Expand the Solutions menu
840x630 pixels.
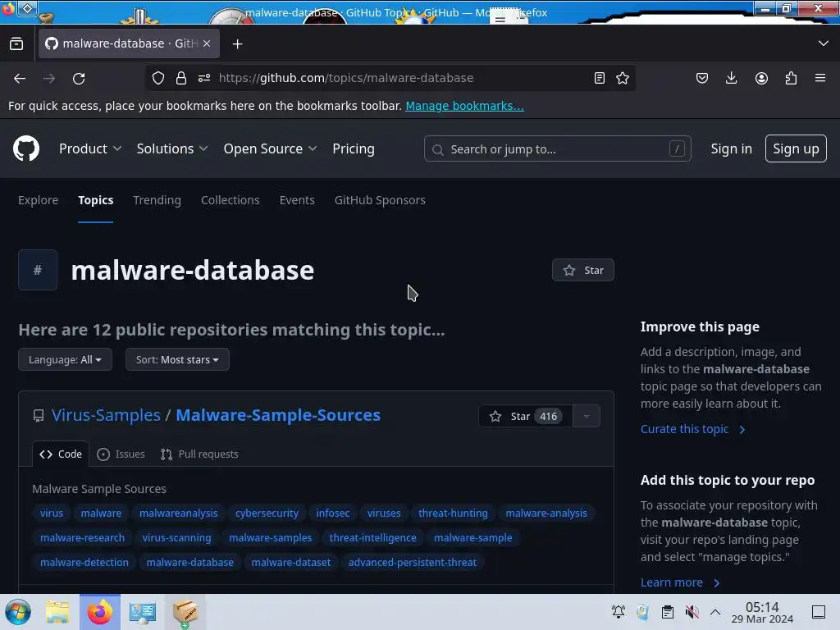(172, 148)
